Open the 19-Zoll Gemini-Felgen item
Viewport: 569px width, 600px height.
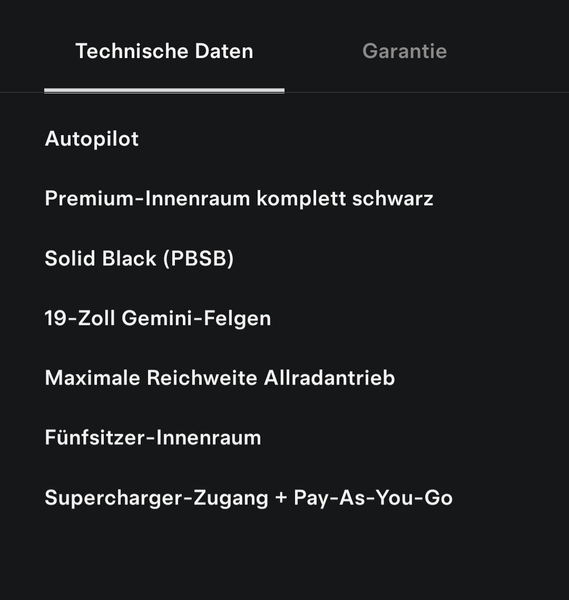(x=158, y=318)
